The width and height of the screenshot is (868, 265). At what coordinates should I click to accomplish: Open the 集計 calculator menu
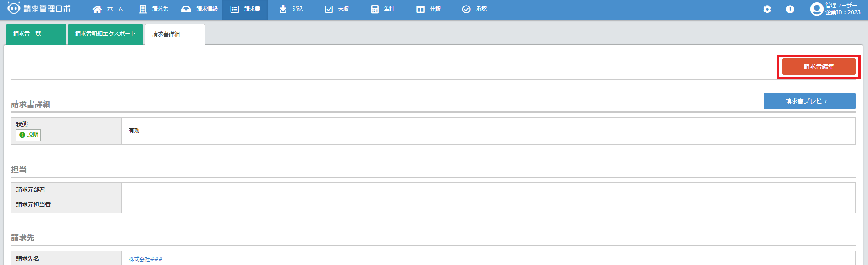[x=383, y=9]
